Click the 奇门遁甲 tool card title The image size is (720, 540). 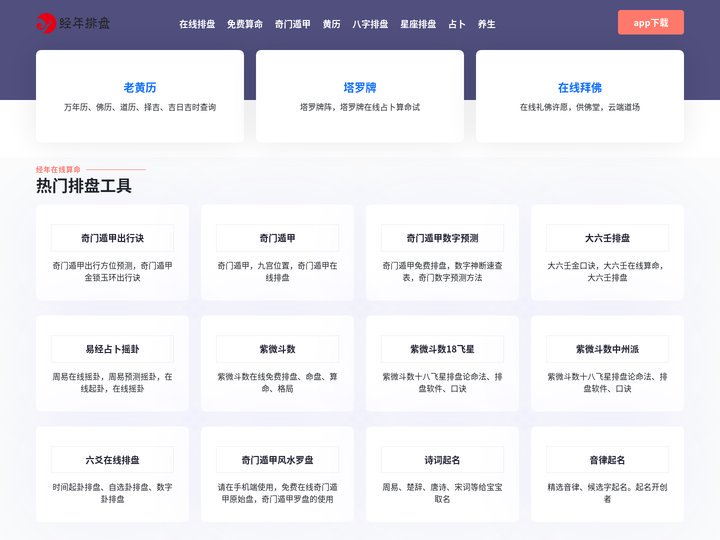(x=277, y=238)
